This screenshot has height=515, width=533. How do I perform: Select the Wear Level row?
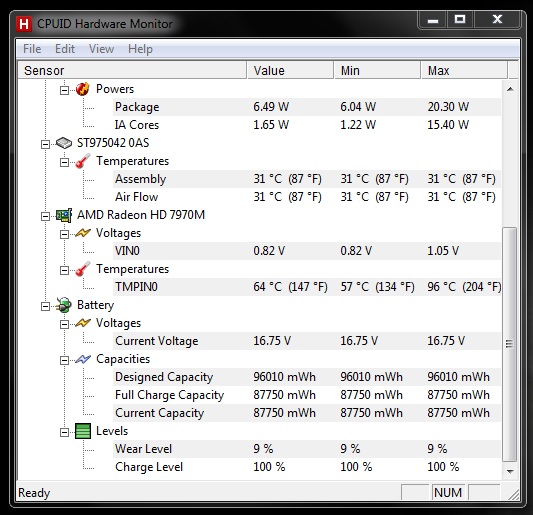(307, 449)
